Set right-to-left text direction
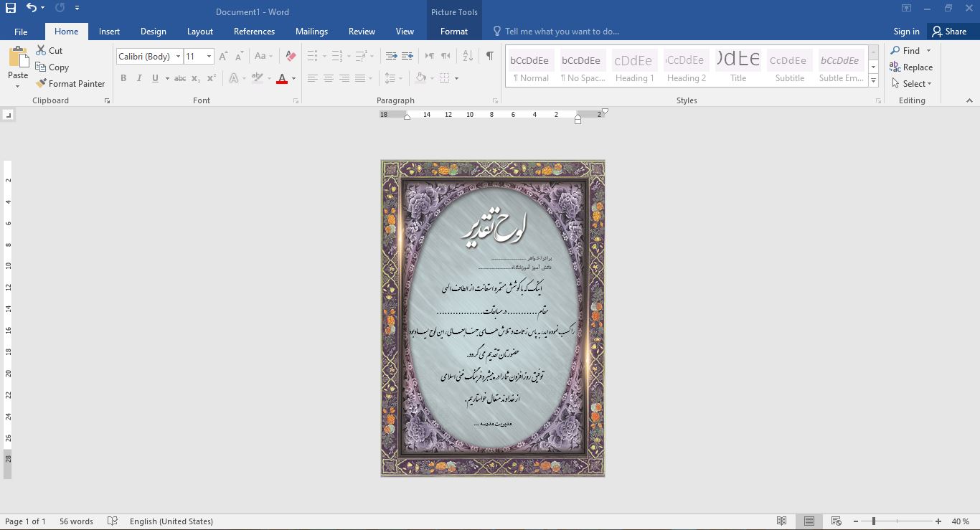Image resolution: width=980 pixels, height=530 pixels. 446,56
